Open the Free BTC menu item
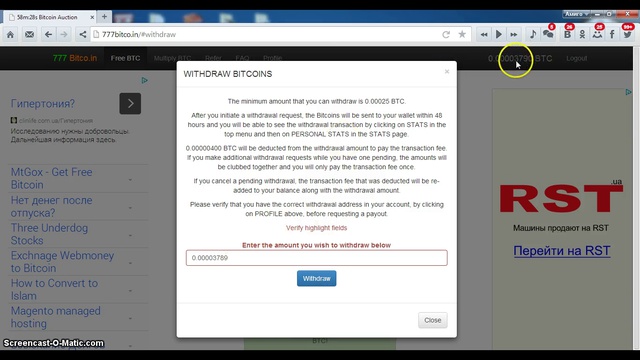This screenshot has width=640, height=360. pos(125,58)
